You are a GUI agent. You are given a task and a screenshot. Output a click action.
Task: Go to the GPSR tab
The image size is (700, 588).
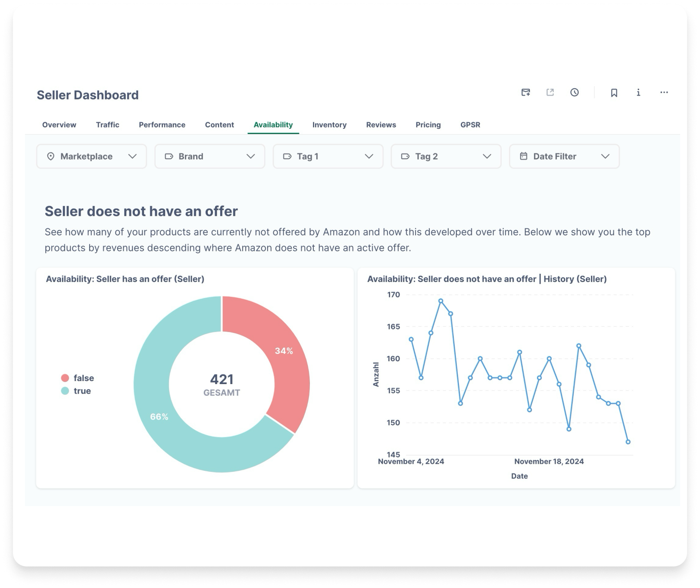[470, 125]
